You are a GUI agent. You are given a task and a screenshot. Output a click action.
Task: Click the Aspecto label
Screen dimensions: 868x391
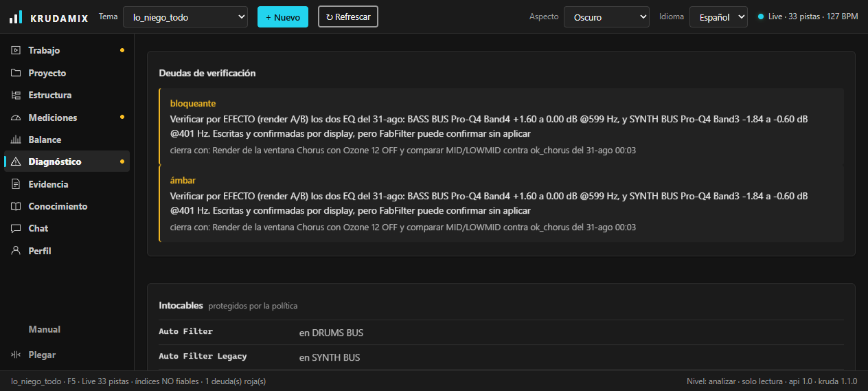point(544,16)
